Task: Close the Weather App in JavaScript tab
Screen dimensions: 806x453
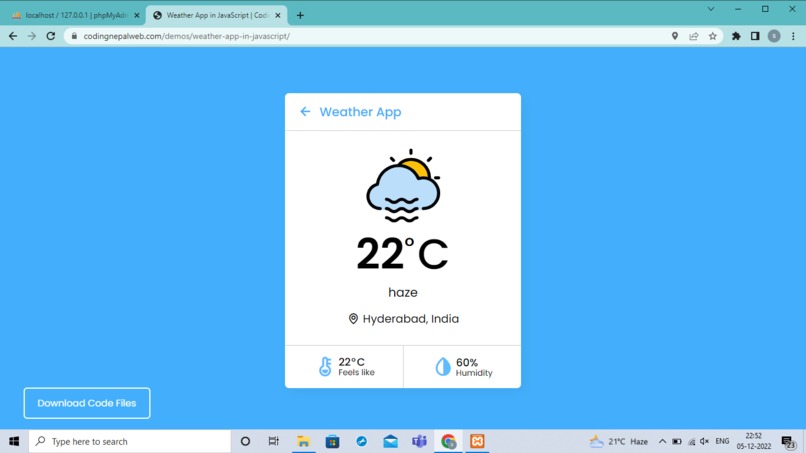Action: coord(278,15)
